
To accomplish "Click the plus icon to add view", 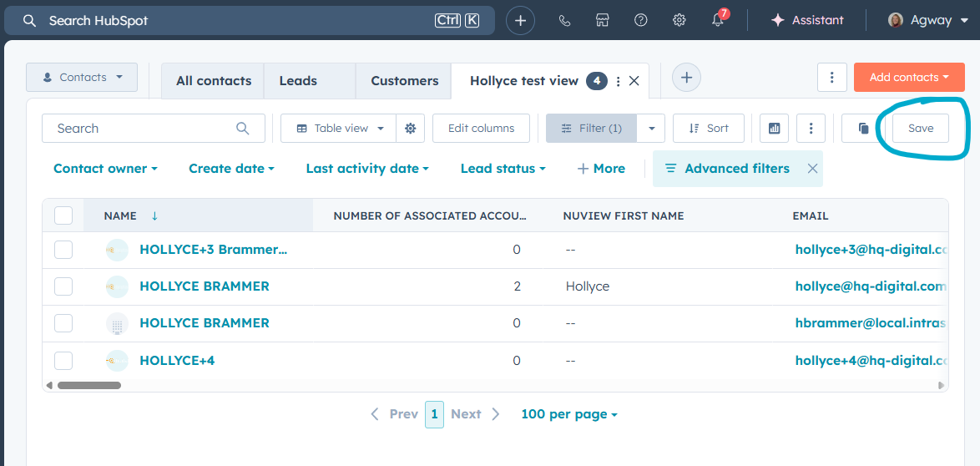I will click(x=686, y=78).
